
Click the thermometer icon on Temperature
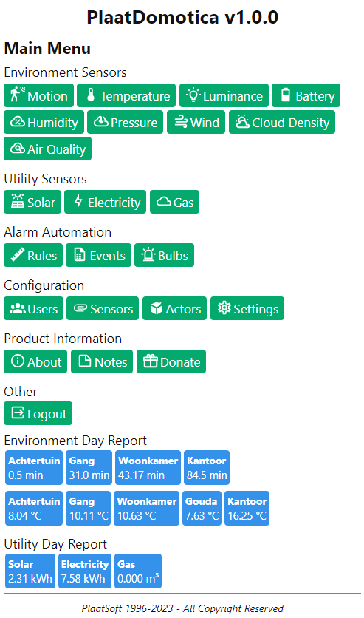(91, 95)
